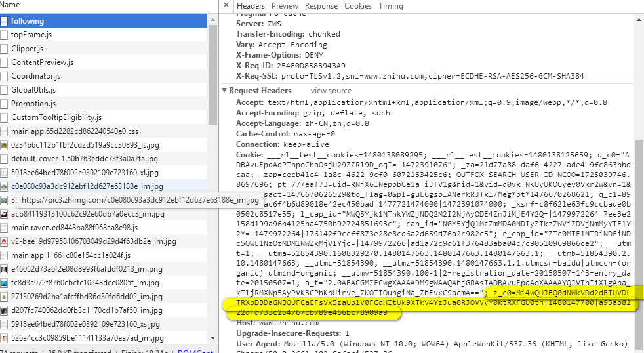Click the icon beside main.raven.ed8448ba88f968aa8e98.js
The height and width of the screenshot is (353, 644).
point(4,228)
